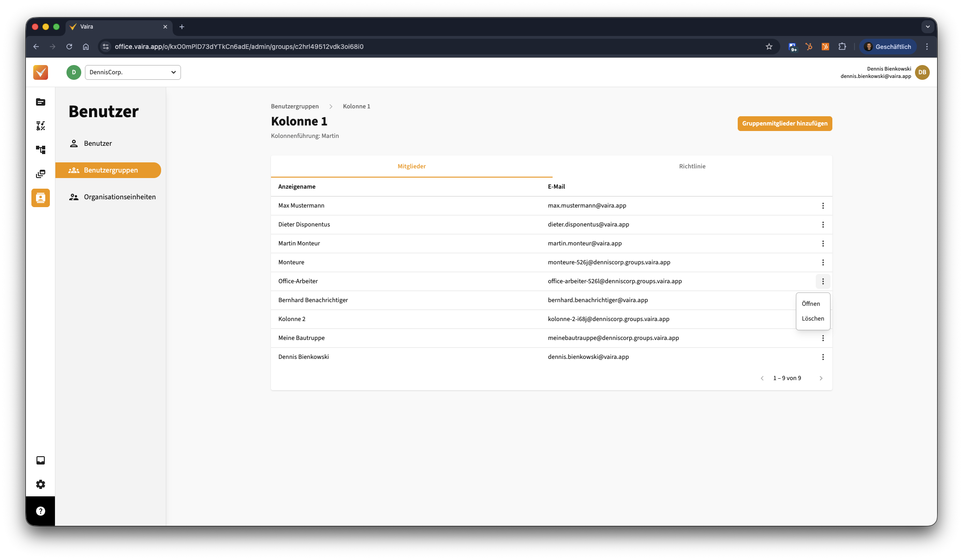Click the Vaira logo icon

point(41,72)
